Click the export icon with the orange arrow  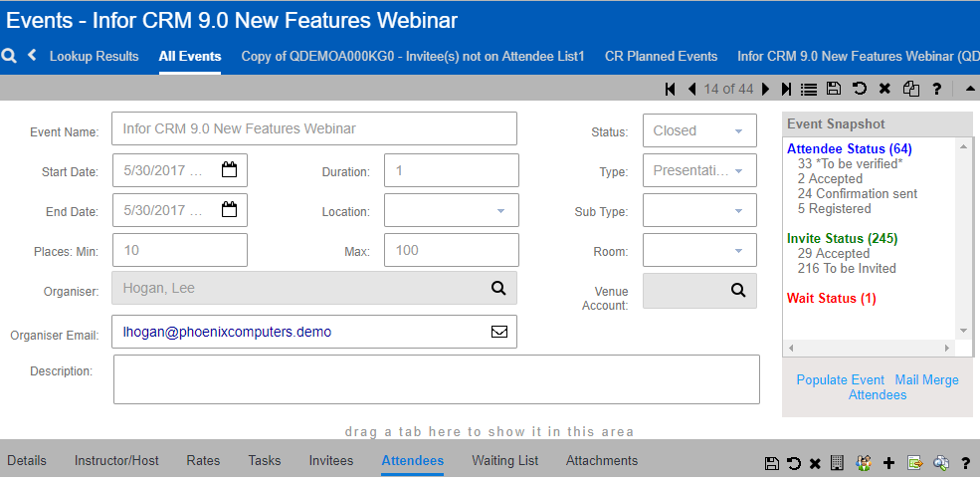coord(915,463)
